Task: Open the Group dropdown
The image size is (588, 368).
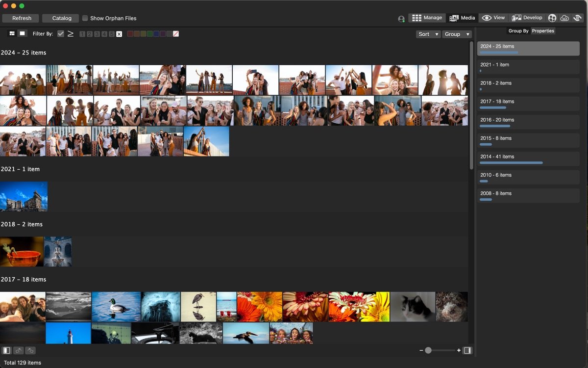Action: (456, 34)
